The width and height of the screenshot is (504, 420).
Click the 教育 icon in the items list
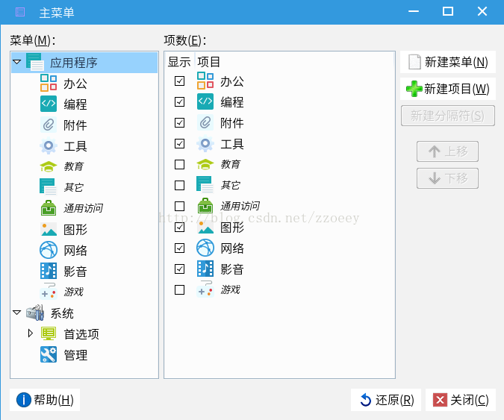205,164
